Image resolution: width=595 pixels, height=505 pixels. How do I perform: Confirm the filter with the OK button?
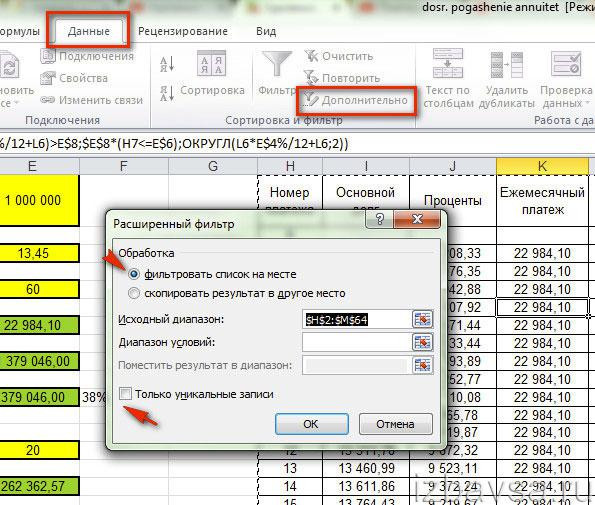tap(312, 424)
